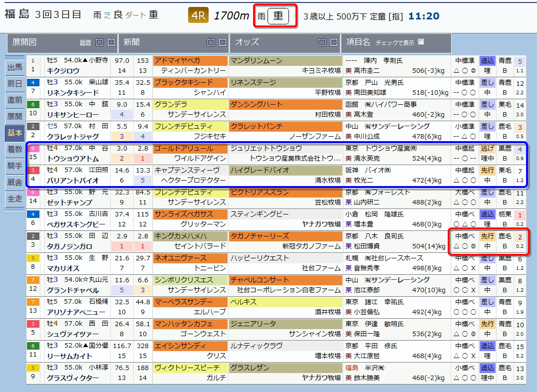Tick the チェックで表示 checkbox

[421, 42]
